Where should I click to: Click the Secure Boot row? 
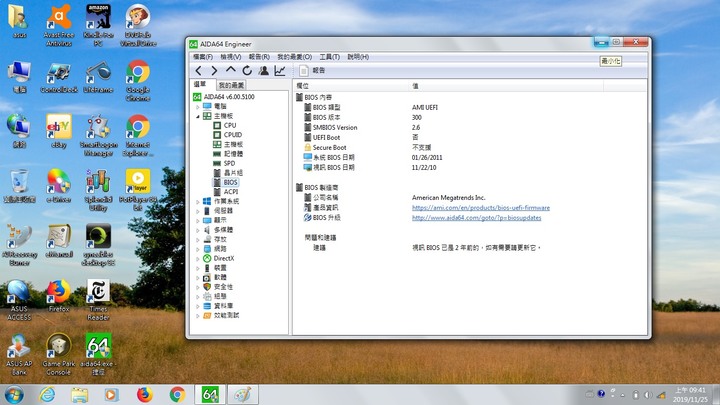click(470, 147)
